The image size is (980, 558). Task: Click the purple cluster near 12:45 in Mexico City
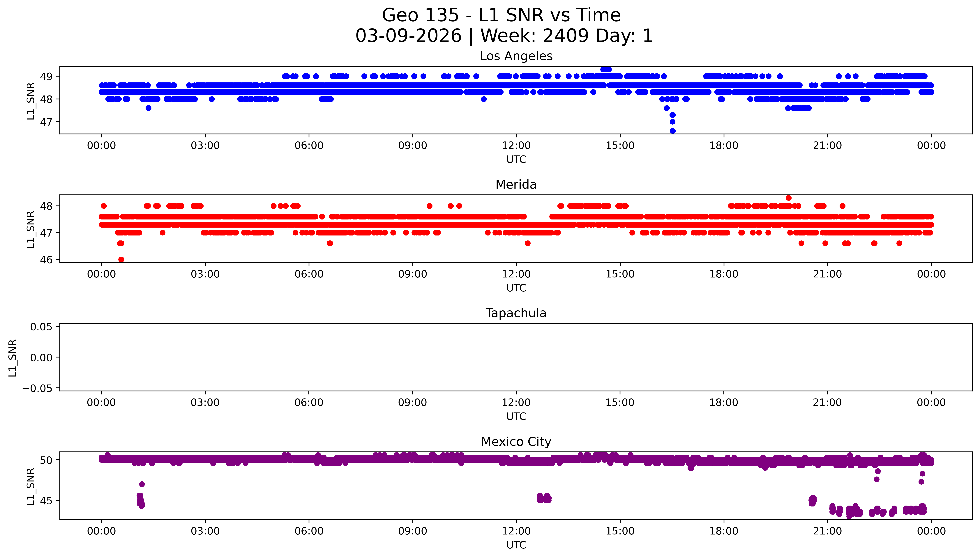tap(544, 498)
